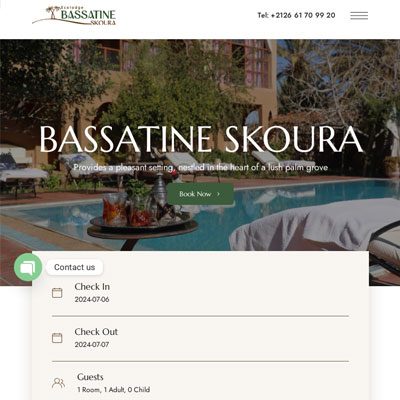Screen dimensions: 400x400
Task: Click the Book Now button
Action: coord(200,194)
